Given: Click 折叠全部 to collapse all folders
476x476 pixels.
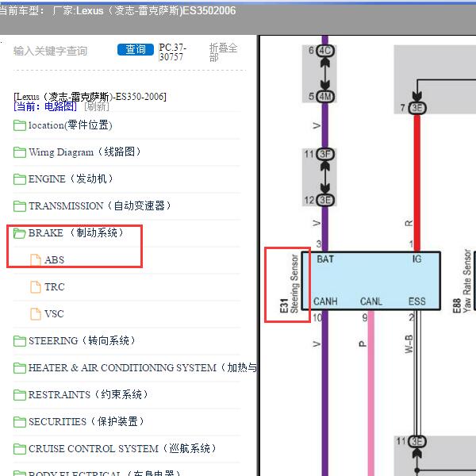Looking at the screenshot, I should [223, 52].
